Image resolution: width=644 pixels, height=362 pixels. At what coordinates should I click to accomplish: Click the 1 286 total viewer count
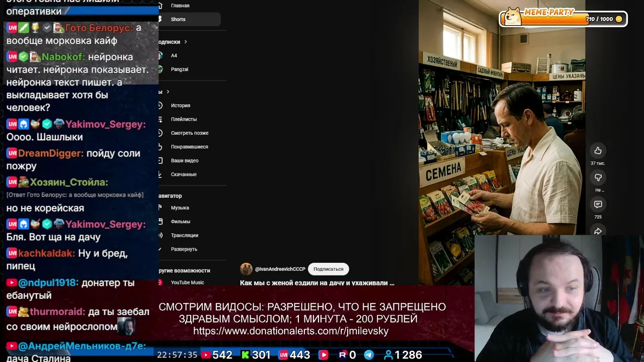(409, 355)
